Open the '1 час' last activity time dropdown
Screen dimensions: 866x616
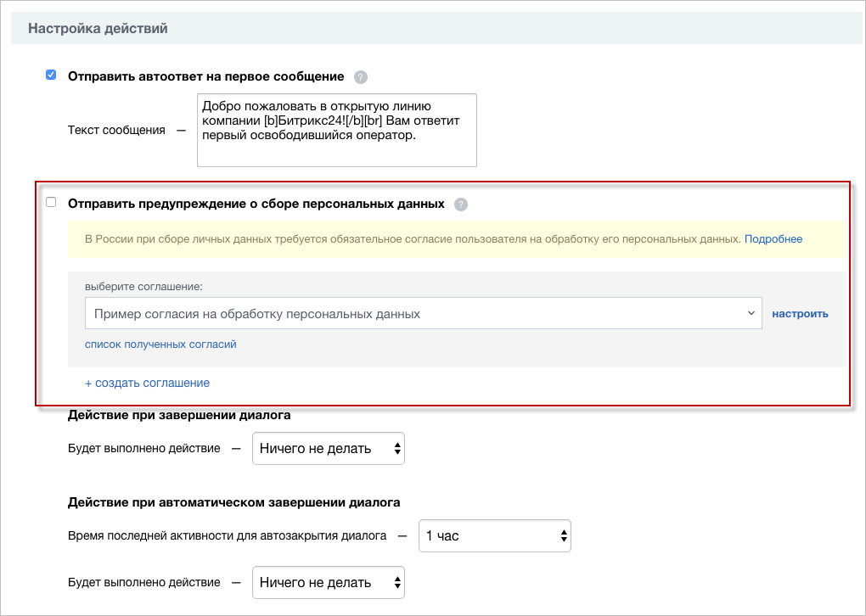coord(495,535)
